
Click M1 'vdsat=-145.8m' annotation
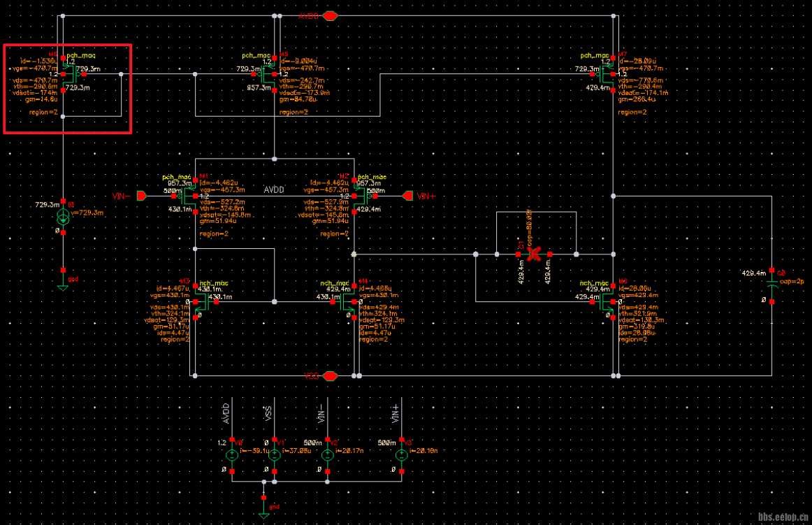(x=225, y=215)
